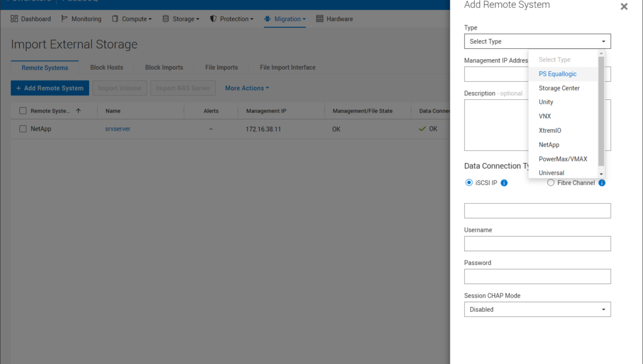Click the type list scroll-down arrow

coord(601,175)
